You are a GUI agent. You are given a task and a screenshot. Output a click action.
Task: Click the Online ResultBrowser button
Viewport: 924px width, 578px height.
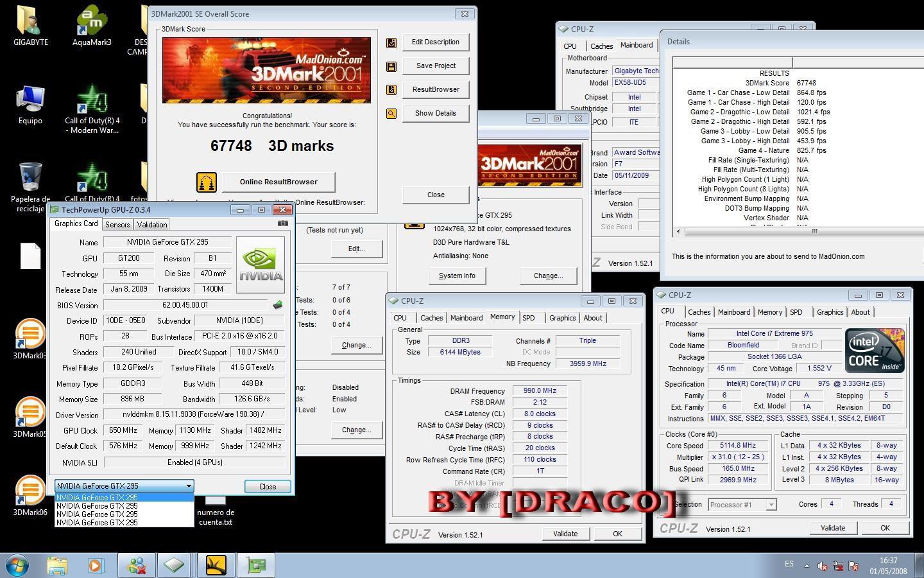coord(278,182)
